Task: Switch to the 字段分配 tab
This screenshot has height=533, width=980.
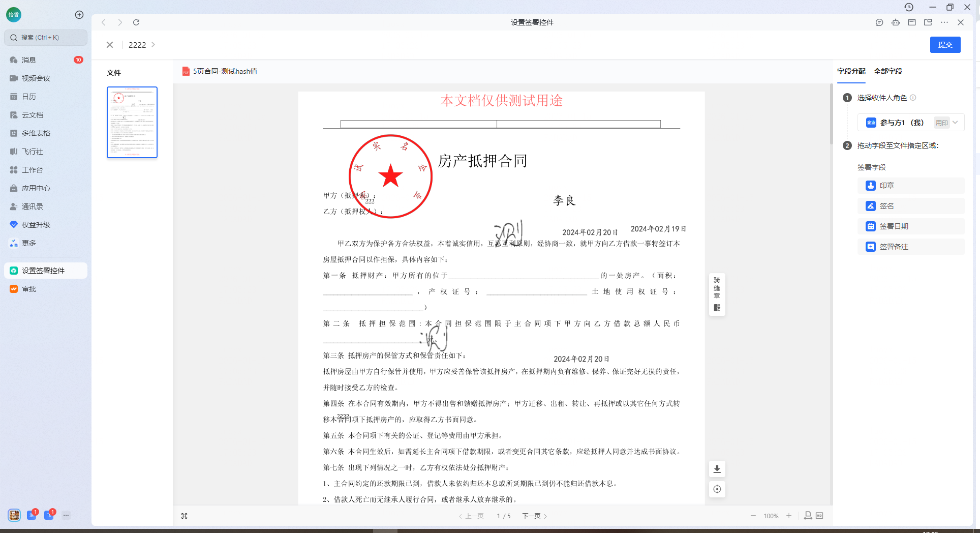Action: tap(851, 71)
